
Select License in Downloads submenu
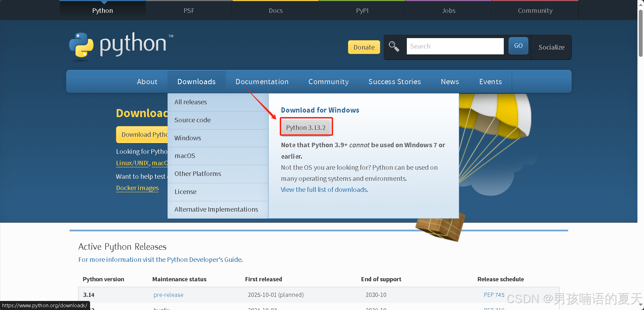[x=218, y=192]
